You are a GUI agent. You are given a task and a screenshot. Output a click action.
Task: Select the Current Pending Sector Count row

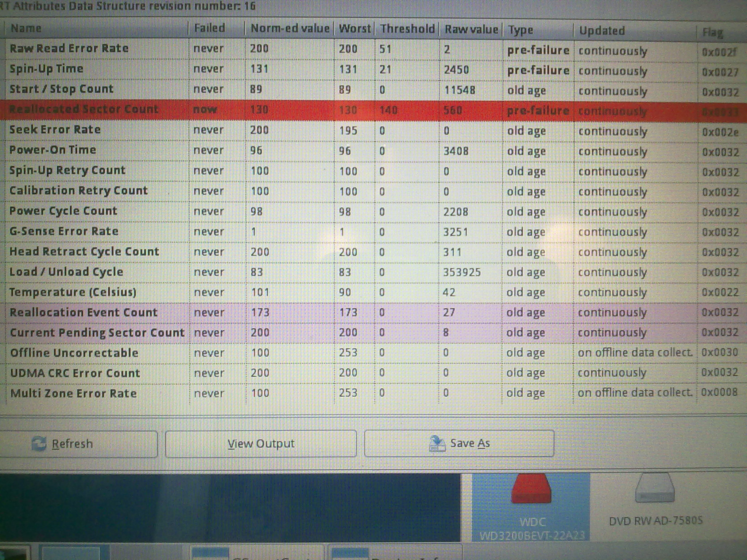click(97, 332)
